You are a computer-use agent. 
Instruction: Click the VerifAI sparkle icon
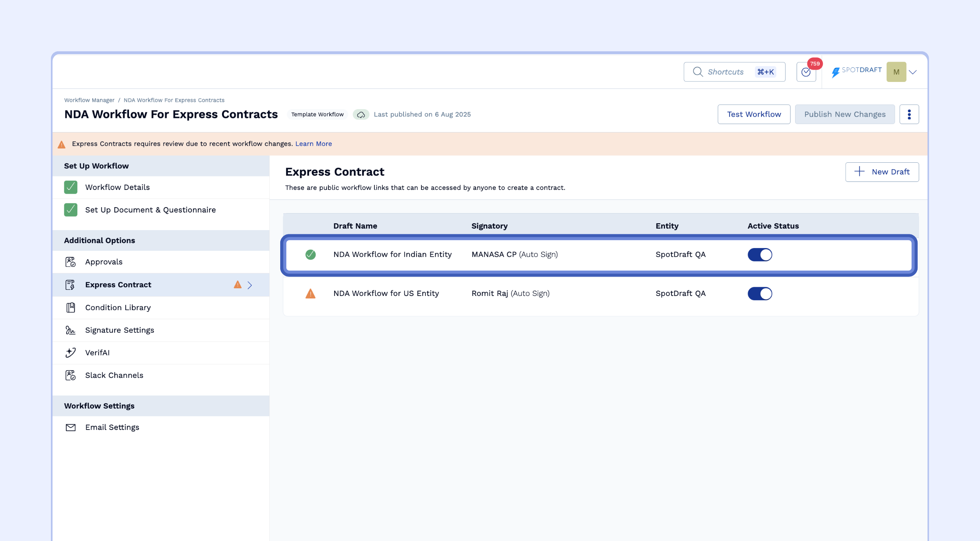[70, 353]
